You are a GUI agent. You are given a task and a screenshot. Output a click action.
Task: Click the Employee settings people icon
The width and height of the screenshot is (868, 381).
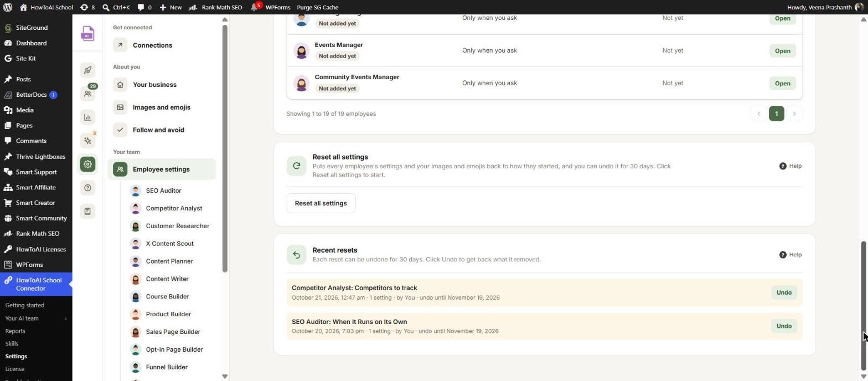pos(120,169)
